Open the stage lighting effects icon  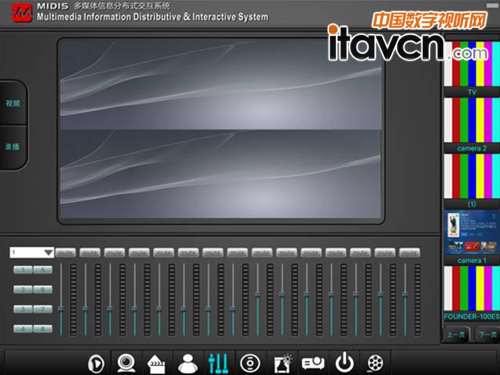[x=283, y=363]
